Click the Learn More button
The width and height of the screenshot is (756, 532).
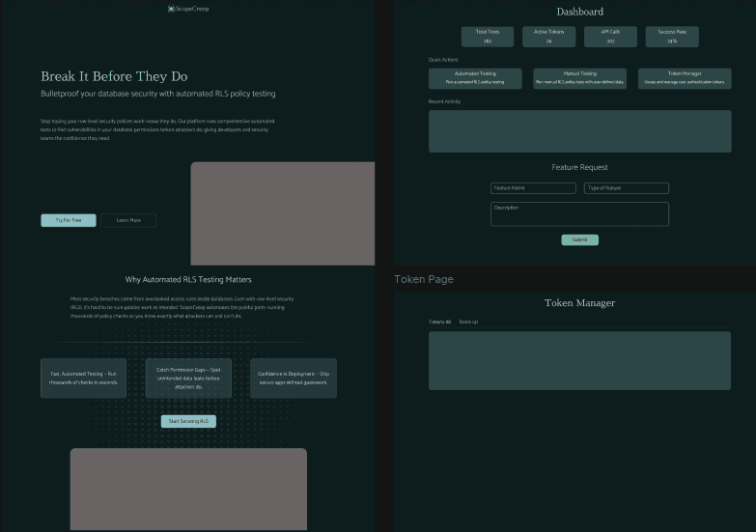(128, 220)
